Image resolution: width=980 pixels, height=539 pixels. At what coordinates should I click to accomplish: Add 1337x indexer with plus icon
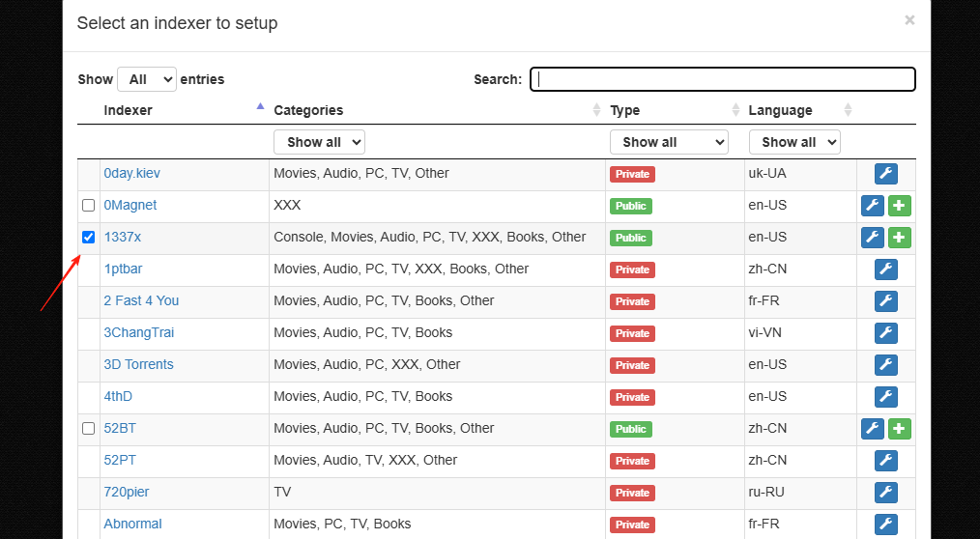tap(900, 238)
